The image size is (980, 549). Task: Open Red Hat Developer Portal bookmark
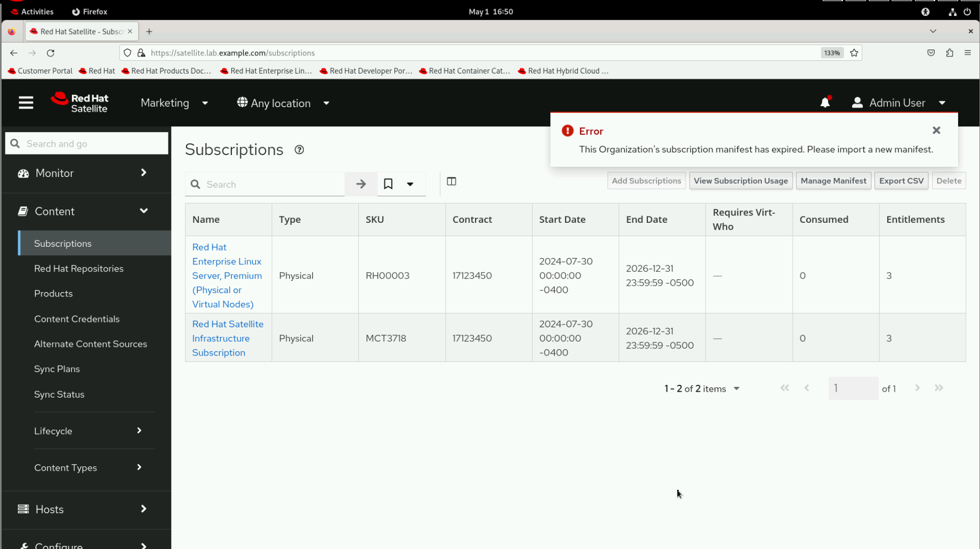[366, 71]
